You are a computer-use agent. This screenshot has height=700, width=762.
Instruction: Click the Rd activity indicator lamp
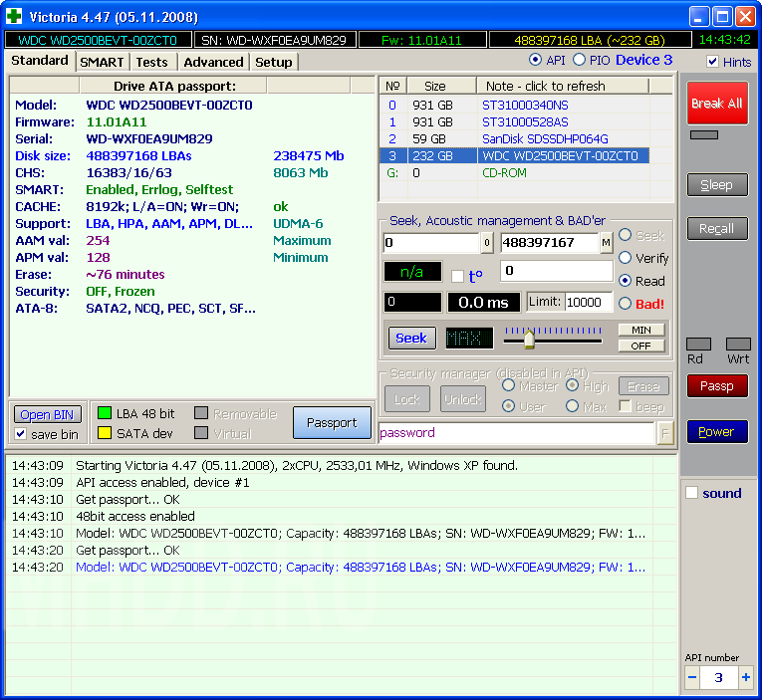(699, 345)
